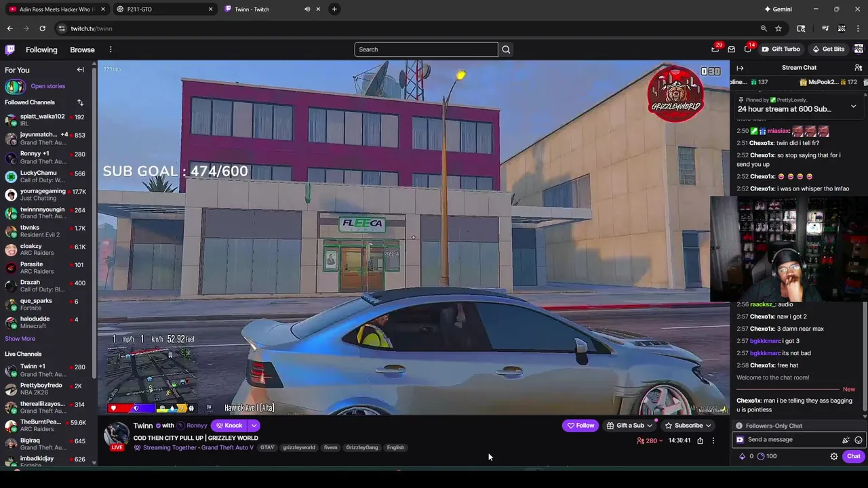Click the twitch.tv/twinn address bar
Screen dimensions: 868x488
pyautogui.click(x=407, y=28)
